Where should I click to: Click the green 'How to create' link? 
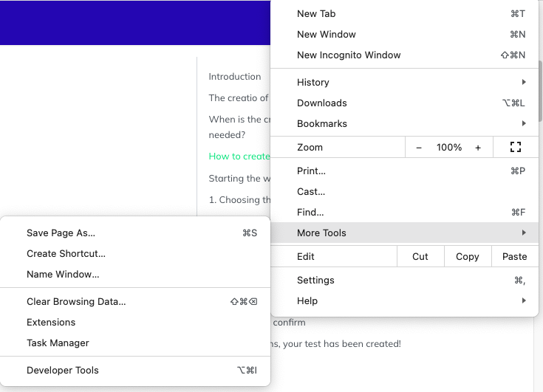239,156
